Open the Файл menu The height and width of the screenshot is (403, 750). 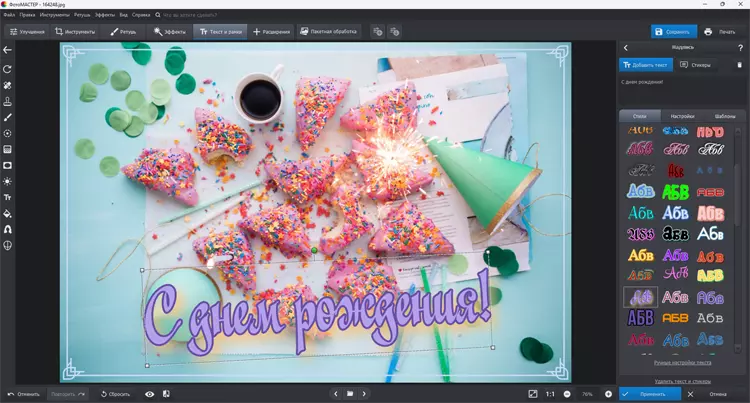pyautogui.click(x=9, y=15)
